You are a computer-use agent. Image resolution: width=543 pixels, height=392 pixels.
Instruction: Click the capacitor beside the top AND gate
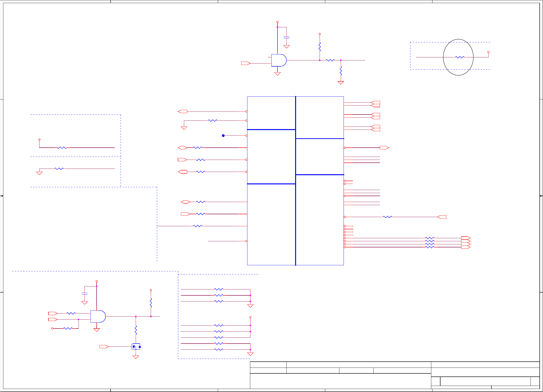pyautogui.click(x=286, y=37)
